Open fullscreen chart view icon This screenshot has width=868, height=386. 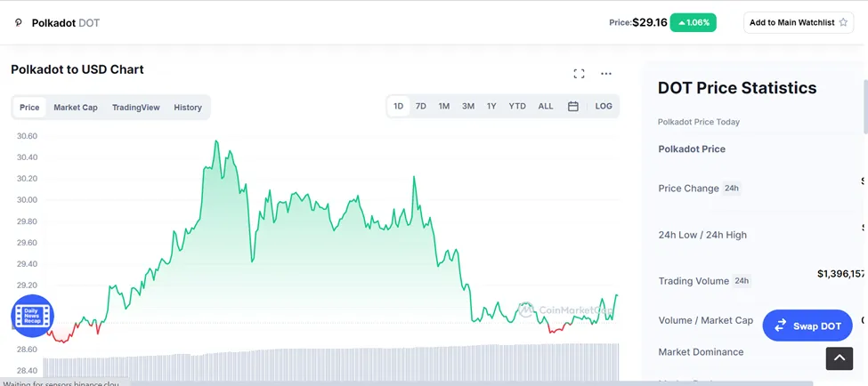[579, 74]
